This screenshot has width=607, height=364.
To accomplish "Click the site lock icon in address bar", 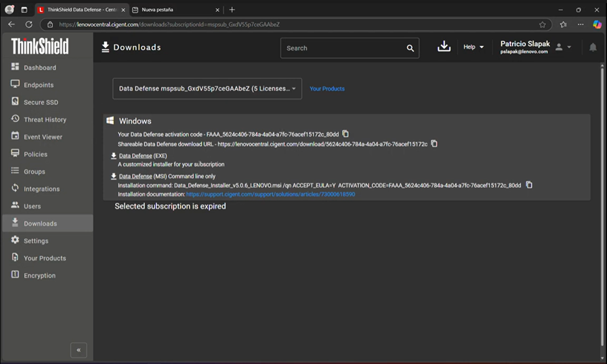I will pyautogui.click(x=50, y=24).
